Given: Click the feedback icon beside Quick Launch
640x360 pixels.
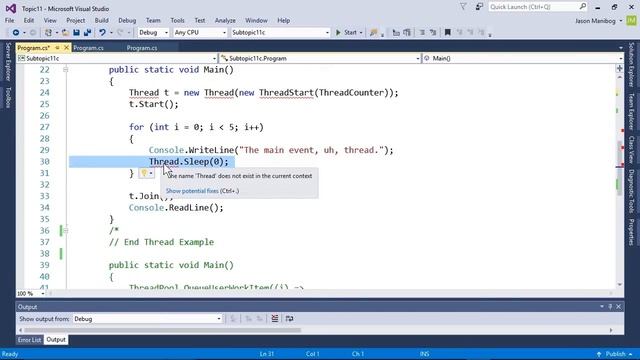Looking at the screenshot, I should point(479,7).
